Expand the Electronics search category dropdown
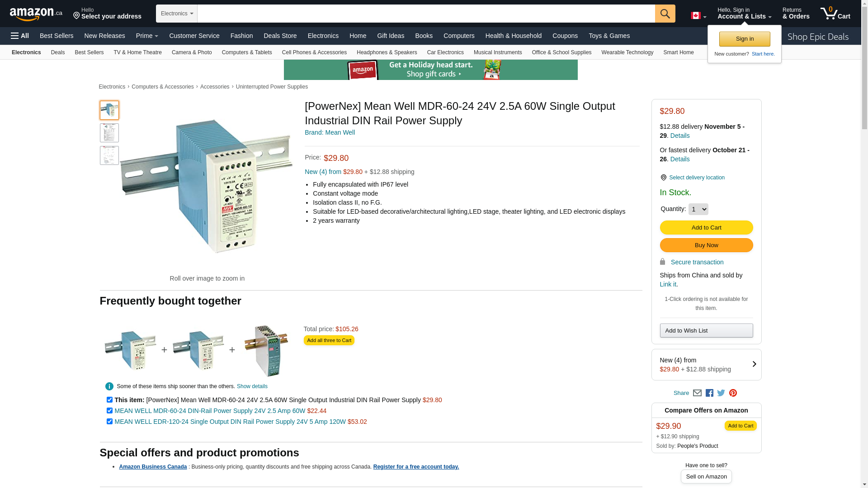 177,14
